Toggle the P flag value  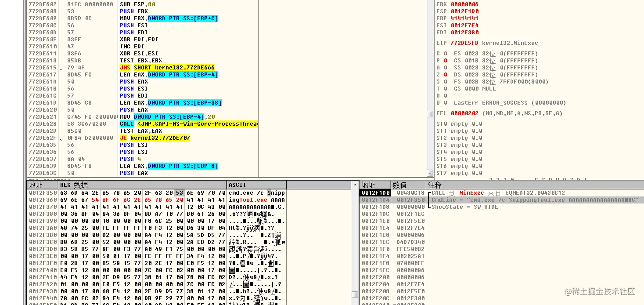(445, 61)
